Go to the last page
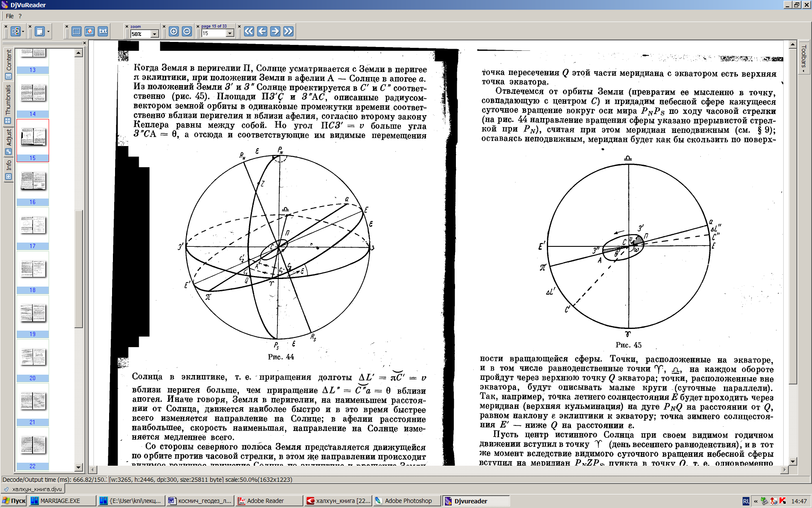 (x=288, y=31)
